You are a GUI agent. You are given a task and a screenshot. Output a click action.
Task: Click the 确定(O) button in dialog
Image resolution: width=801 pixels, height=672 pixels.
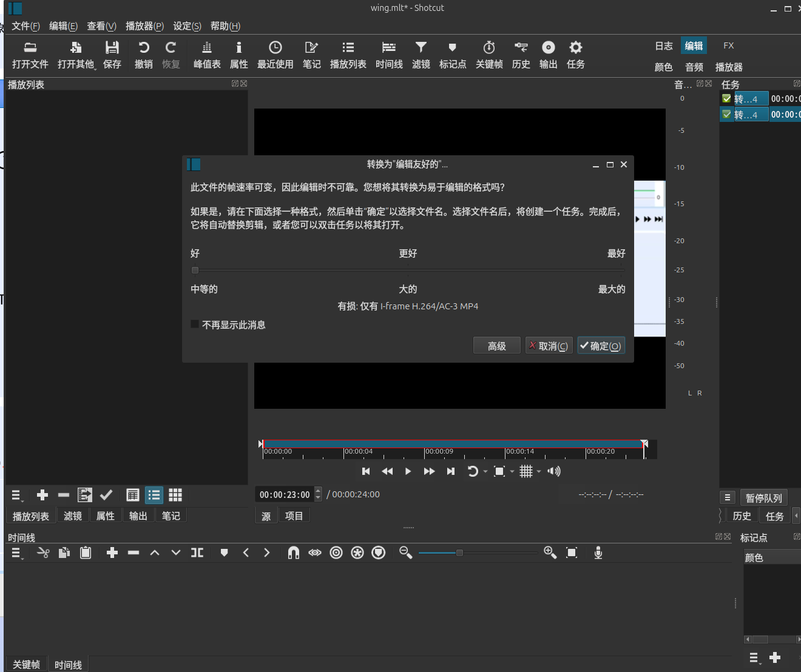pos(601,346)
